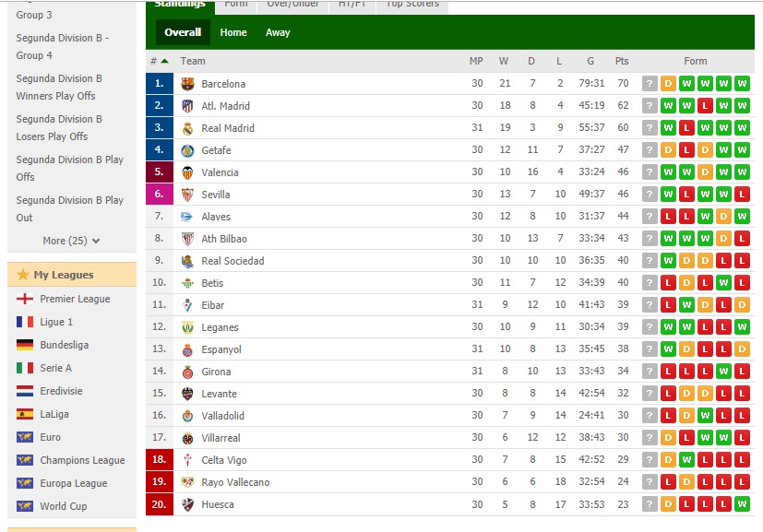The height and width of the screenshot is (532, 763).
Task: Open the Atl. Madrid team link
Action: pos(225,106)
